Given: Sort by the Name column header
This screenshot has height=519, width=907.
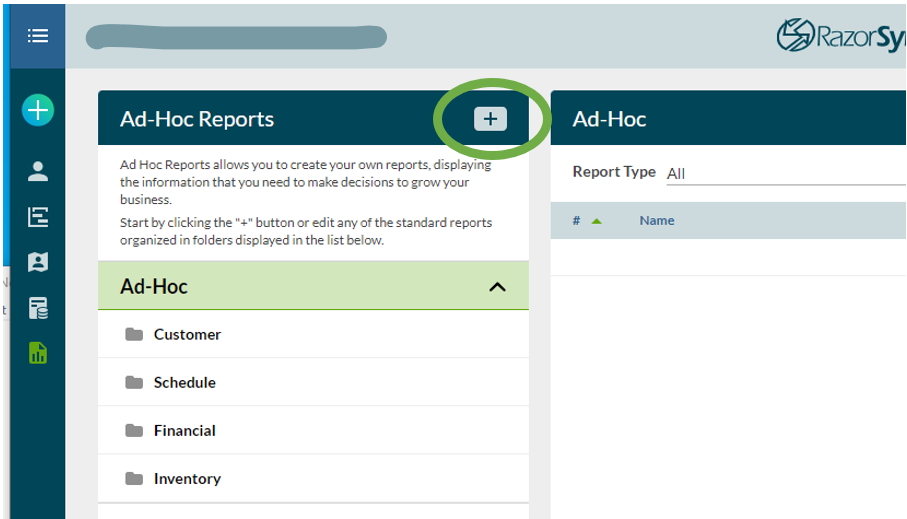Looking at the screenshot, I should (x=657, y=220).
